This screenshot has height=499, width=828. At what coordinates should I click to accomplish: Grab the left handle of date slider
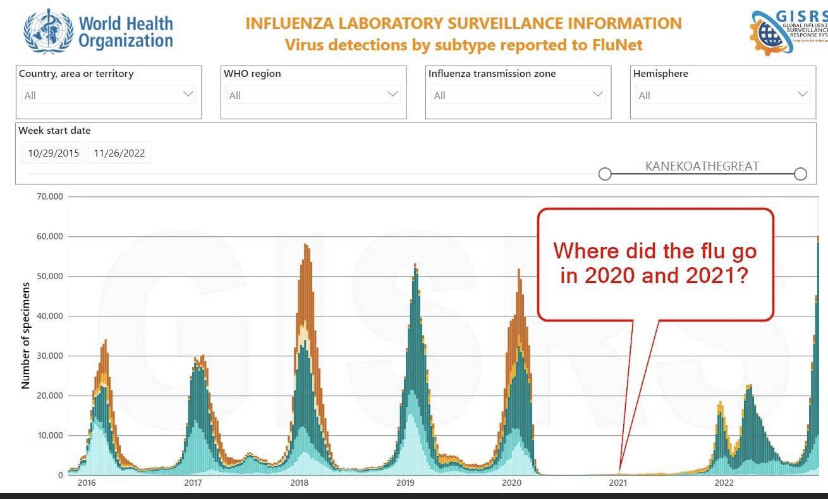pos(605,174)
